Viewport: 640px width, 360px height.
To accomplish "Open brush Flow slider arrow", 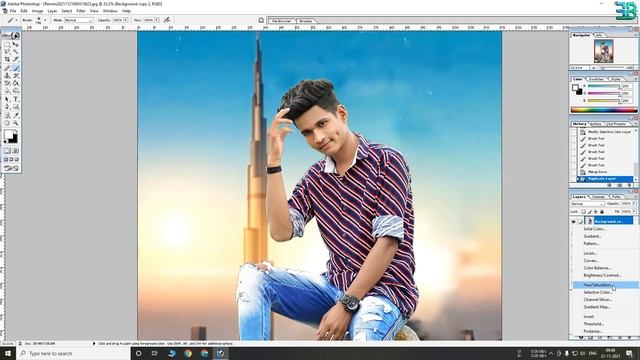I will [x=157, y=20].
